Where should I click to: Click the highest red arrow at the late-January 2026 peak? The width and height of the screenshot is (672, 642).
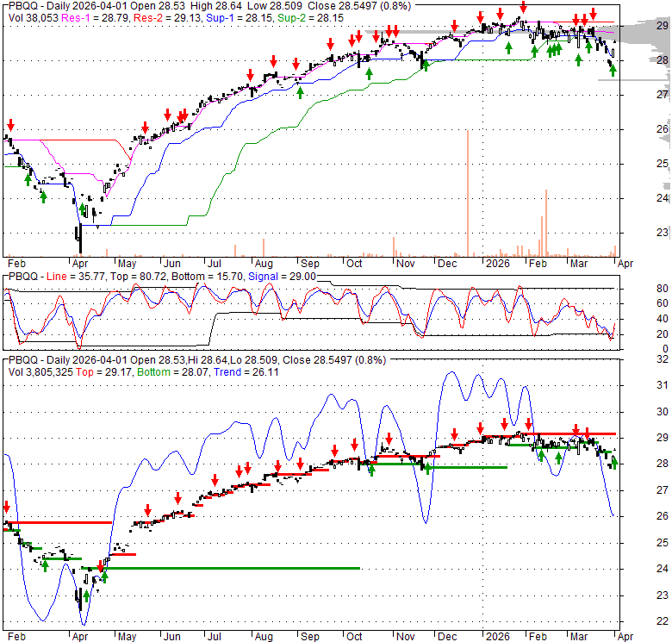point(522,9)
